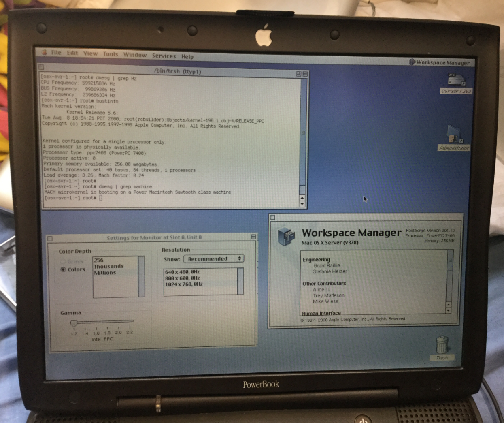The height and width of the screenshot is (423, 504).
Task: Click the Other Contributors heading in credits
Action: click(324, 284)
